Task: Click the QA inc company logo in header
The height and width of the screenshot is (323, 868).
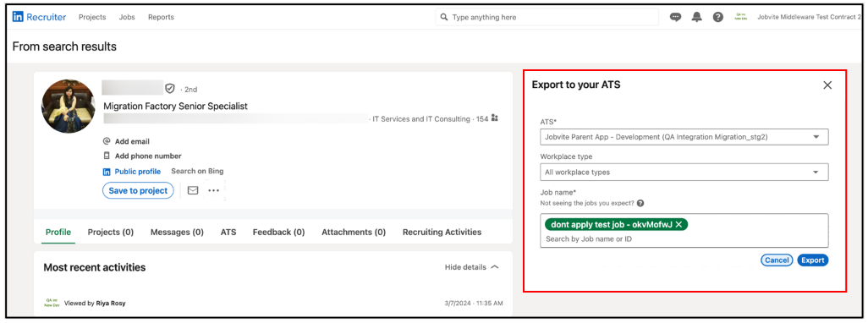Action: 741,17
